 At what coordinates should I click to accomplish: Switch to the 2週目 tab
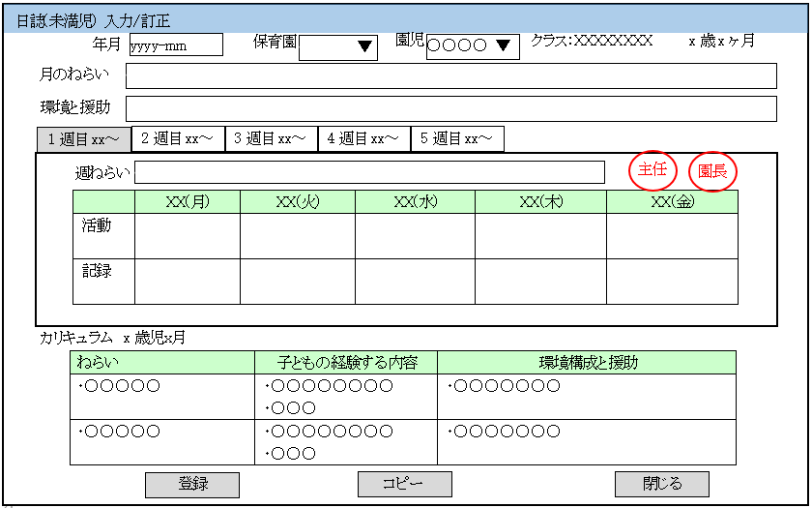tap(177, 138)
